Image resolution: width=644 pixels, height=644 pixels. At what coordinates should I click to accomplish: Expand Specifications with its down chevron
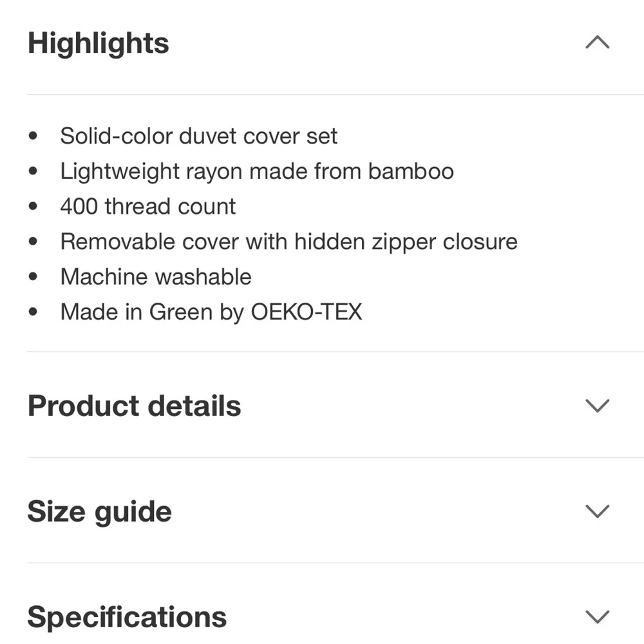[x=597, y=617]
